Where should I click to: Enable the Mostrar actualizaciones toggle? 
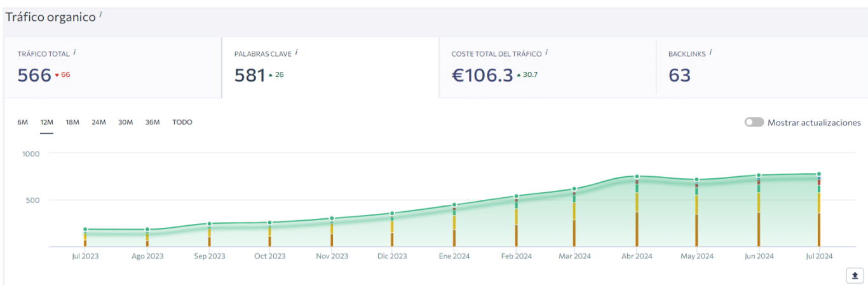(x=754, y=122)
